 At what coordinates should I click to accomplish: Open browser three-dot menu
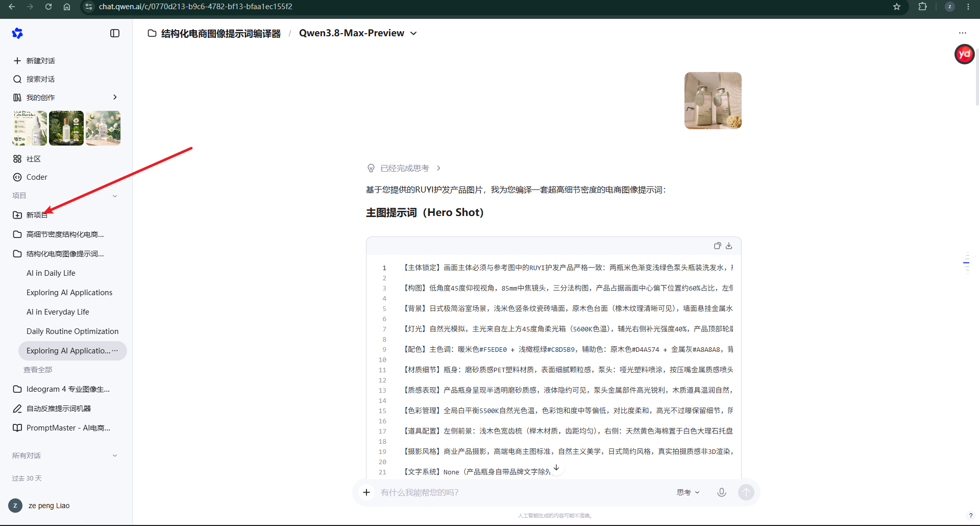(x=968, y=7)
